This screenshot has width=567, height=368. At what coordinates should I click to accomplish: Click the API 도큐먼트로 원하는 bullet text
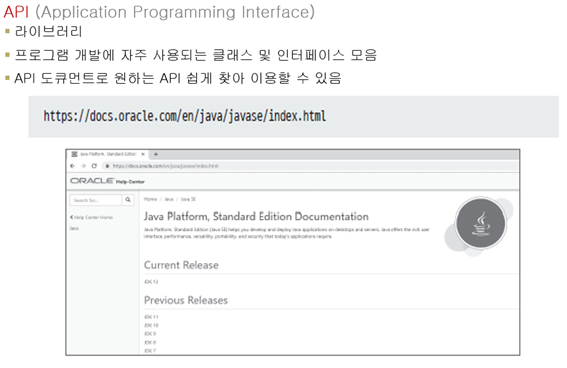click(x=178, y=78)
